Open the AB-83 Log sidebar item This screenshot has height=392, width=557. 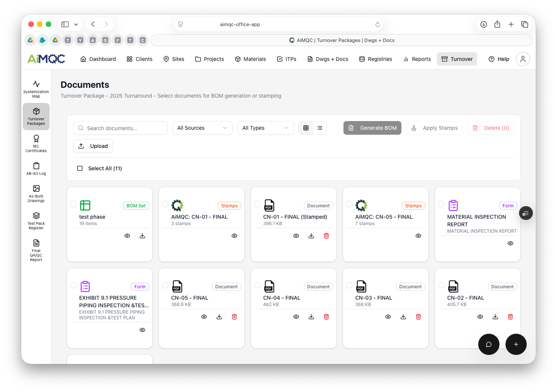pyautogui.click(x=36, y=169)
